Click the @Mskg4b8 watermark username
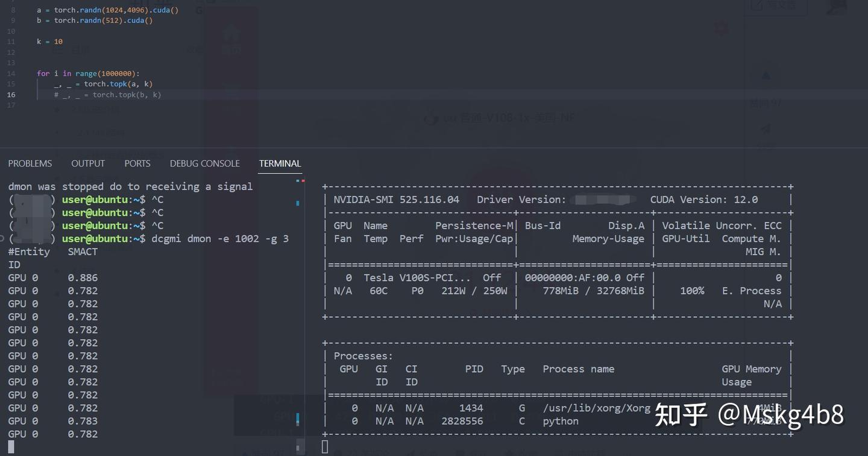 point(781,414)
